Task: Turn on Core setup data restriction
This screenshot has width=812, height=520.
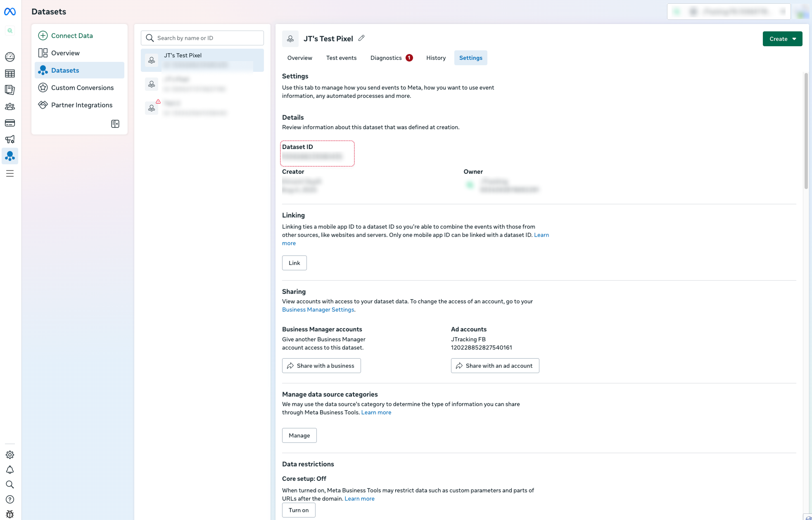Action: 298,510
